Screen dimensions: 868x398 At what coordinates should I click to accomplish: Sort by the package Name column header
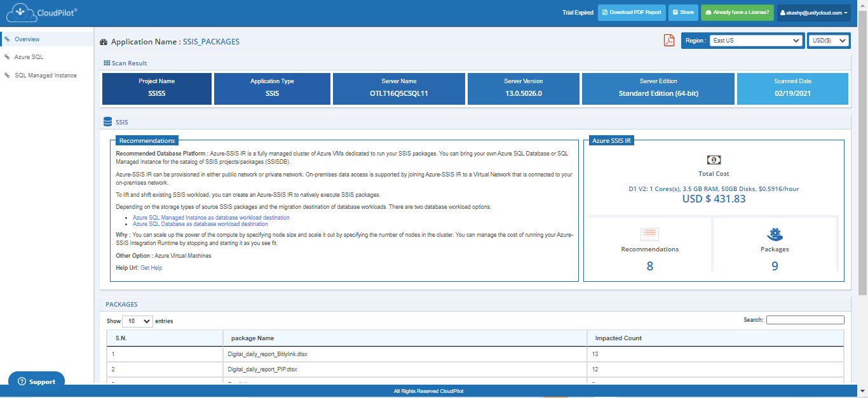pyautogui.click(x=405, y=338)
